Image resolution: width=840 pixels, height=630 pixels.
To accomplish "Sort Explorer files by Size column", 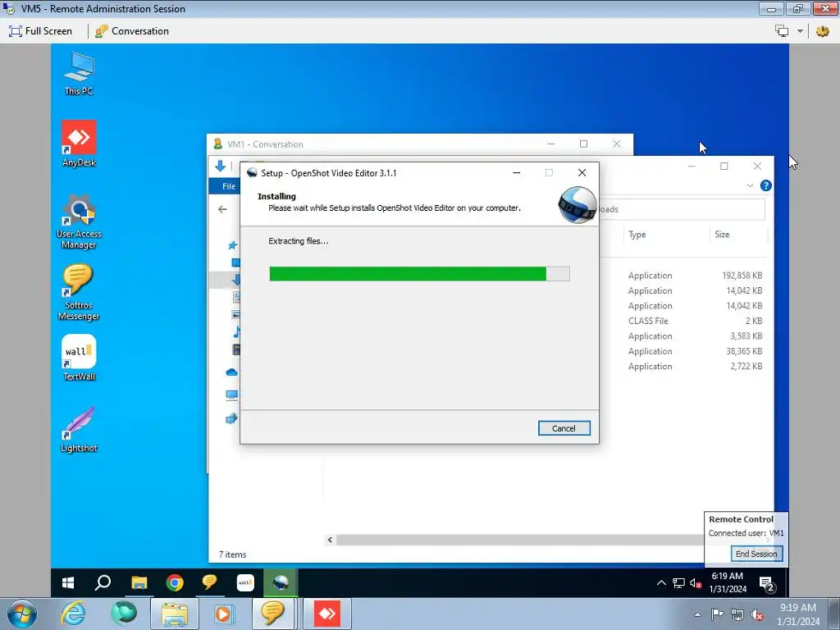I will pyautogui.click(x=722, y=234).
